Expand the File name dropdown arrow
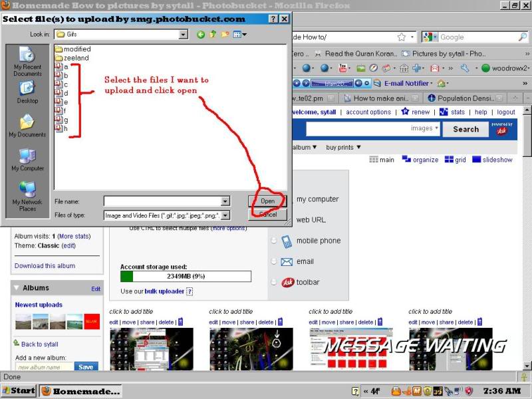The height and width of the screenshot is (399, 532). (x=225, y=201)
